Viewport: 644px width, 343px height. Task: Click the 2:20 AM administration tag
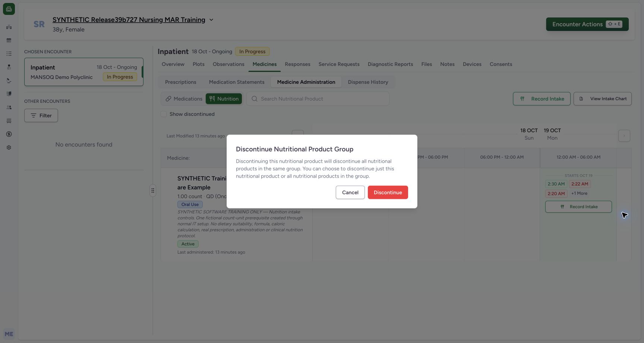coord(556,194)
